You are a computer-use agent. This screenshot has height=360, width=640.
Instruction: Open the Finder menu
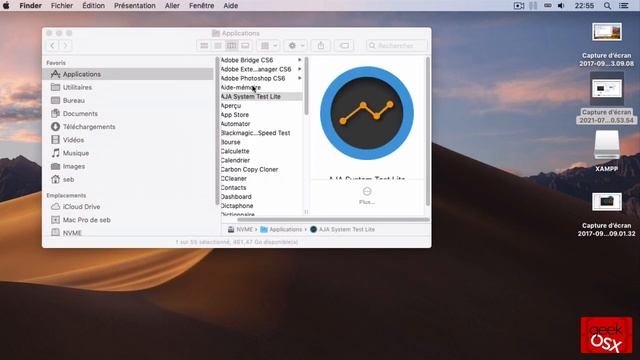click(30, 6)
